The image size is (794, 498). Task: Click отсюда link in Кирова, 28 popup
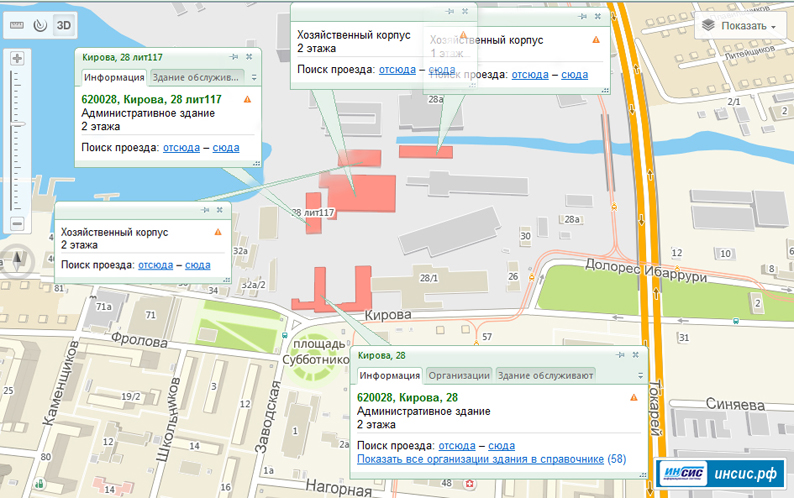457,446
